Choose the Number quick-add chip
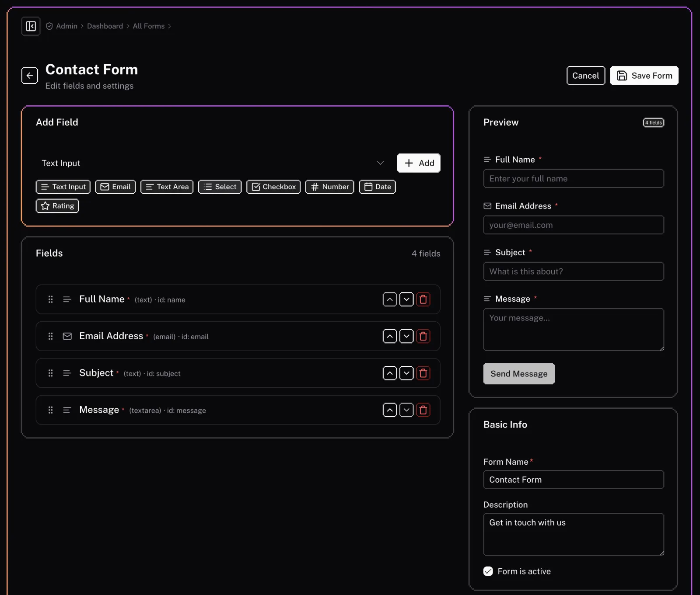 click(329, 187)
